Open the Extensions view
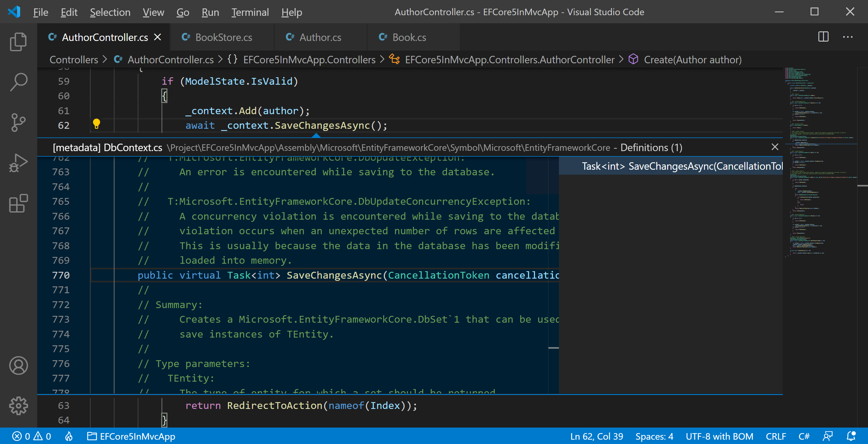Viewport: 868px width, 444px height. (18, 203)
